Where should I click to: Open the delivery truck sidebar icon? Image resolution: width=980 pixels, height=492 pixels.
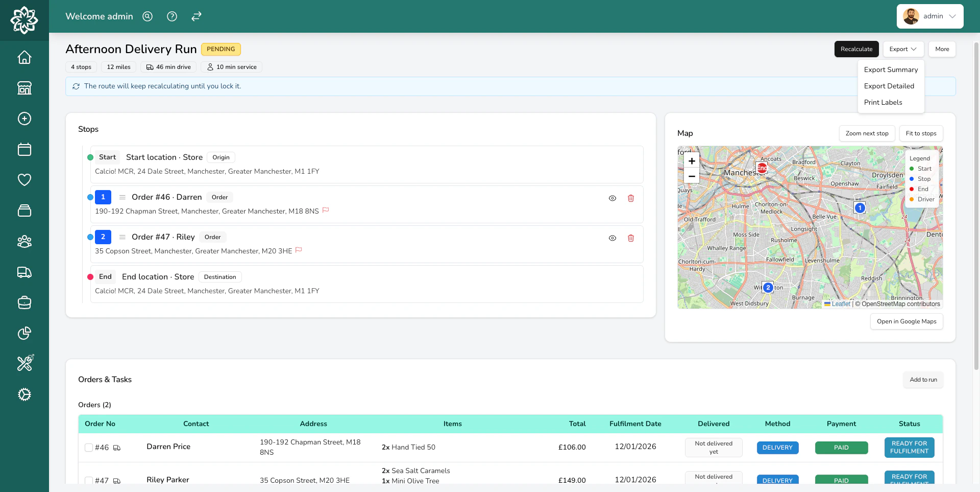pyautogui.click(x=24, y=272)
